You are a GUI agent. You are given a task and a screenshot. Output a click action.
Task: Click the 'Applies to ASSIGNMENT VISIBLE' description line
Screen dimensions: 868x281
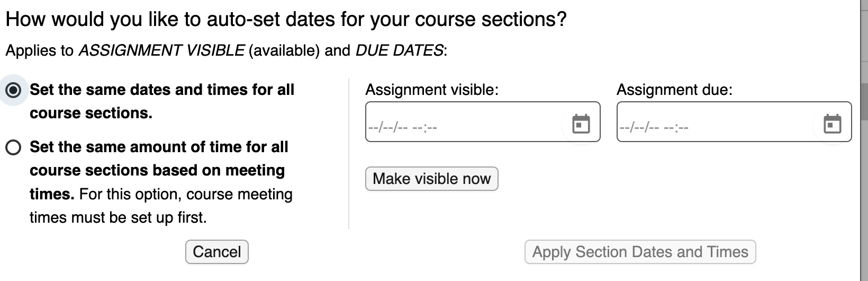[227, 50]
